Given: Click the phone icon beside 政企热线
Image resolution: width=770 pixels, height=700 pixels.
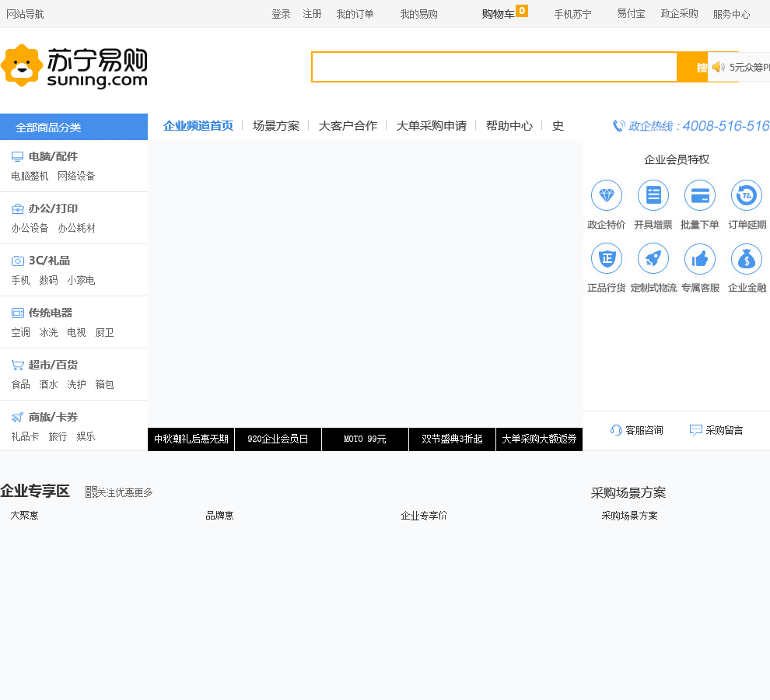Looking at the screenshot, I should [619, 126].
